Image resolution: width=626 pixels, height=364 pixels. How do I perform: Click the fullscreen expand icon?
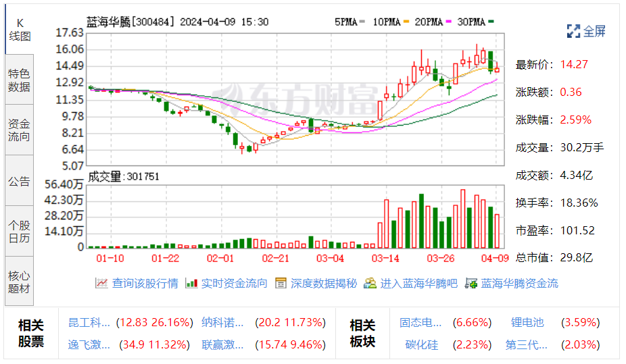tap(573, 31)
